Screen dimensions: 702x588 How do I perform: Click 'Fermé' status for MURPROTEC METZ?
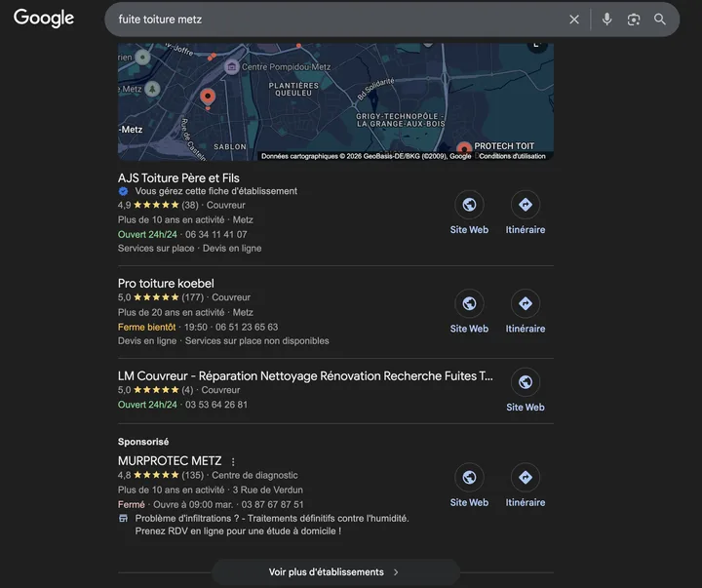(x=132, y=504)
